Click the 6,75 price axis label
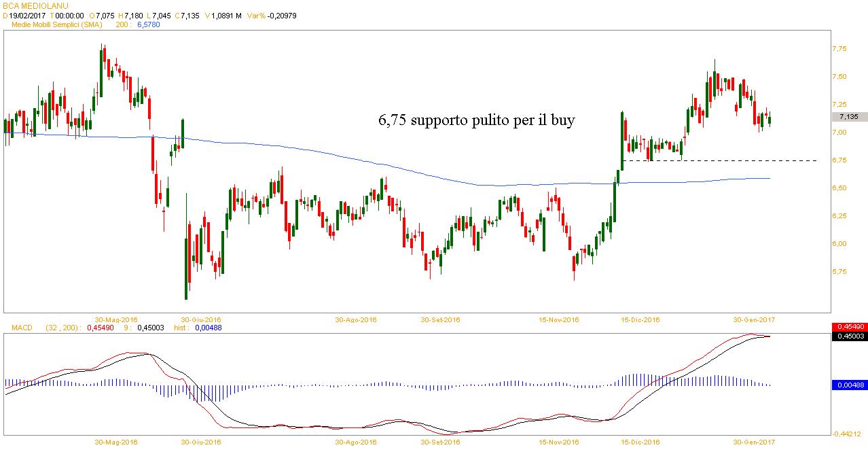868x454 pixels. (x=839, y=160)
